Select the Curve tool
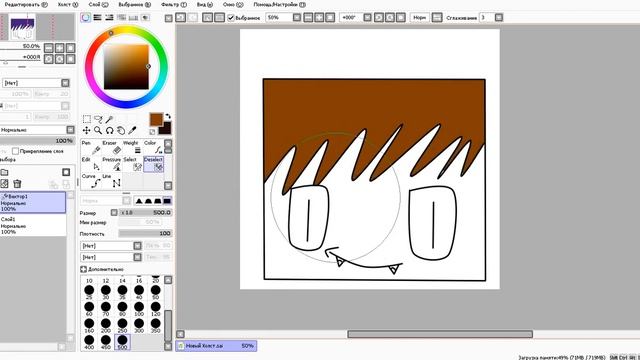640x360 pixels. [x=90, y=181]
